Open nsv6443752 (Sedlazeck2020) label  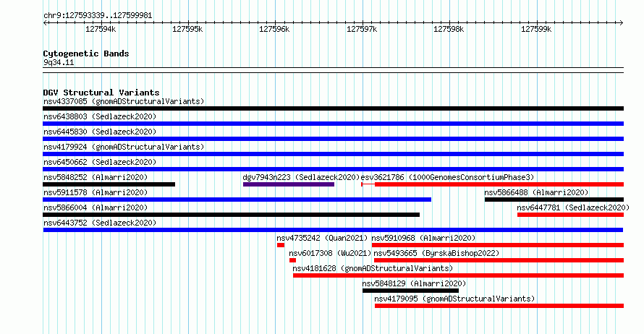point(100,223)
